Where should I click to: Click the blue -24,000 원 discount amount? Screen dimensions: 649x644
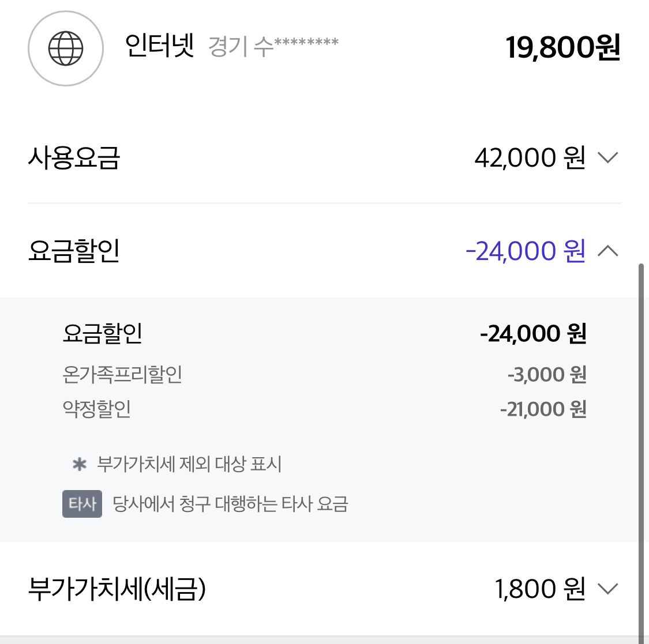tap(526, 251)
